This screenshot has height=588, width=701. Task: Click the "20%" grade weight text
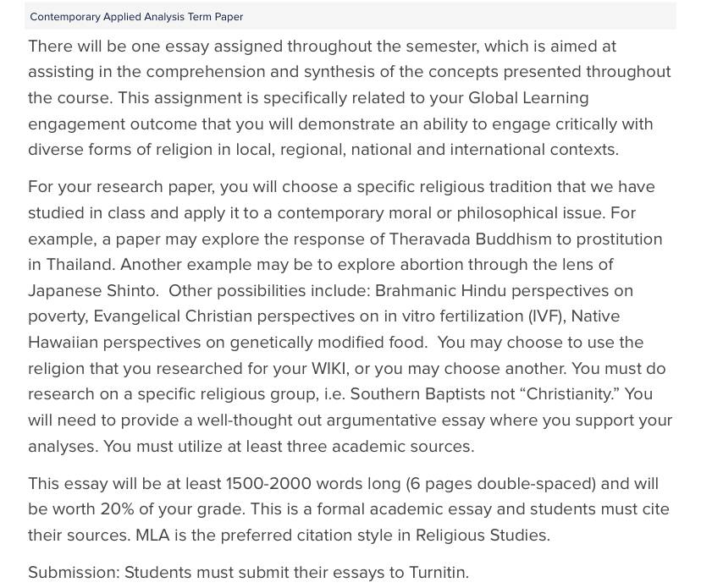pos(117,509)
